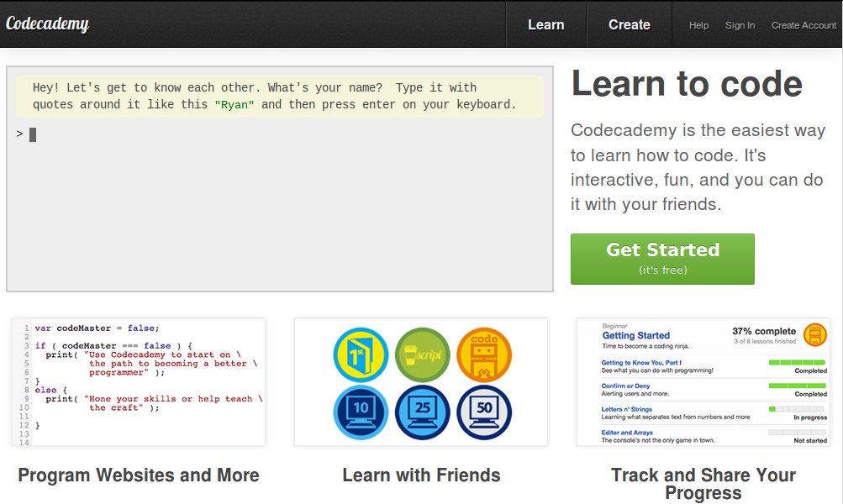Click the green Get Started button
The height and width of the screenshot is (504, 843).
pos(662,259)
